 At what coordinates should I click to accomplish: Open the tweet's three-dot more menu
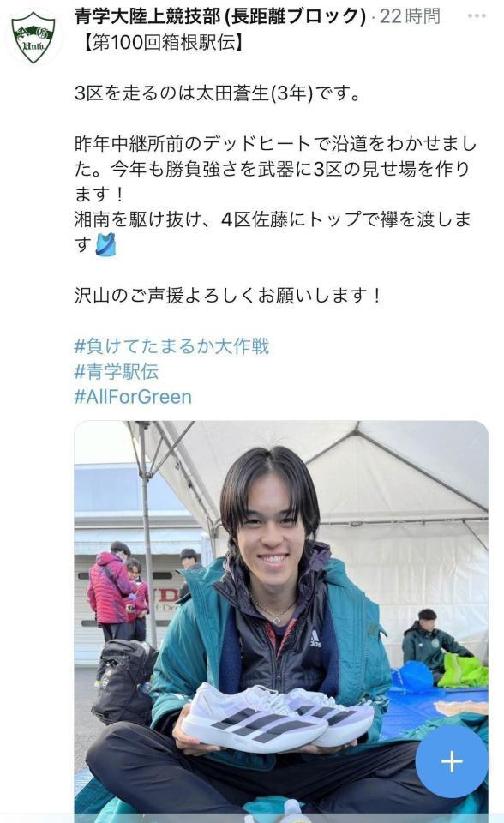[x=477, y=15]
